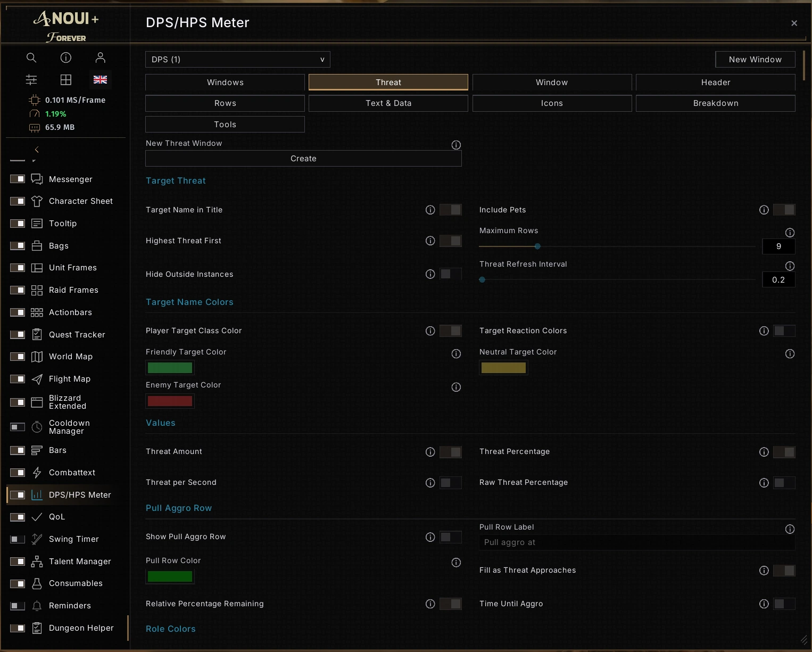Toggle Threat Percentage switch

784,452
